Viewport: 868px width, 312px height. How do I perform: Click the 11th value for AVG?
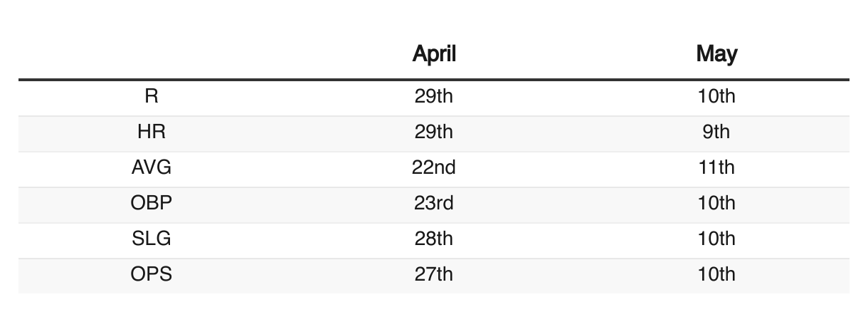(x=716, y=168)
